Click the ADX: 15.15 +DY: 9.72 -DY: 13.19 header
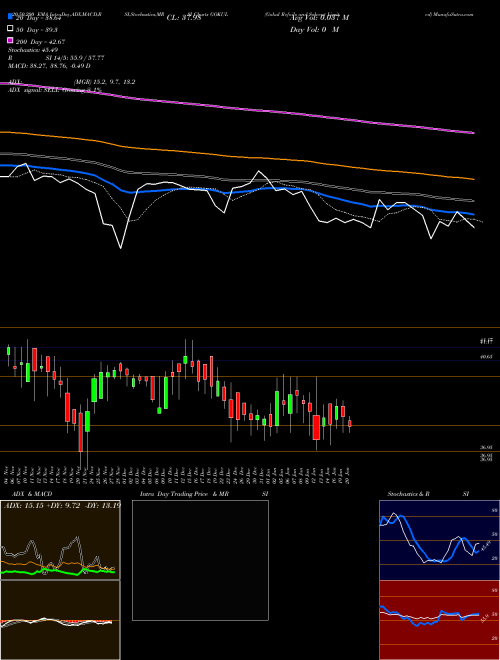500x660 pixels. [62, 505]
